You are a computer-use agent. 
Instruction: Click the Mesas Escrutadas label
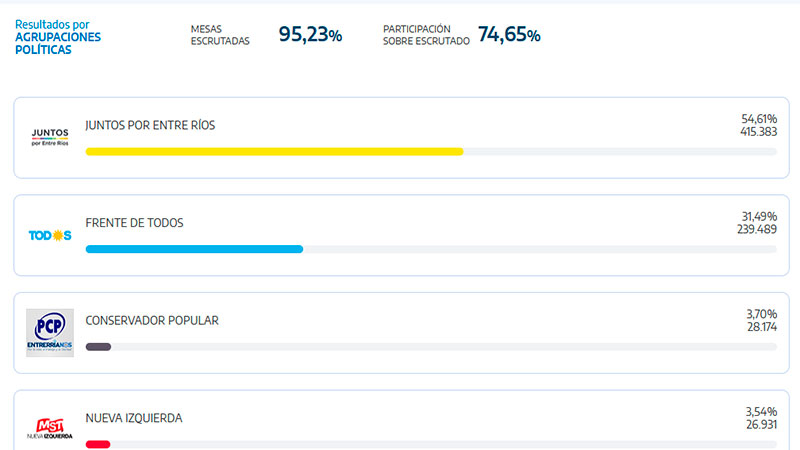220,35
